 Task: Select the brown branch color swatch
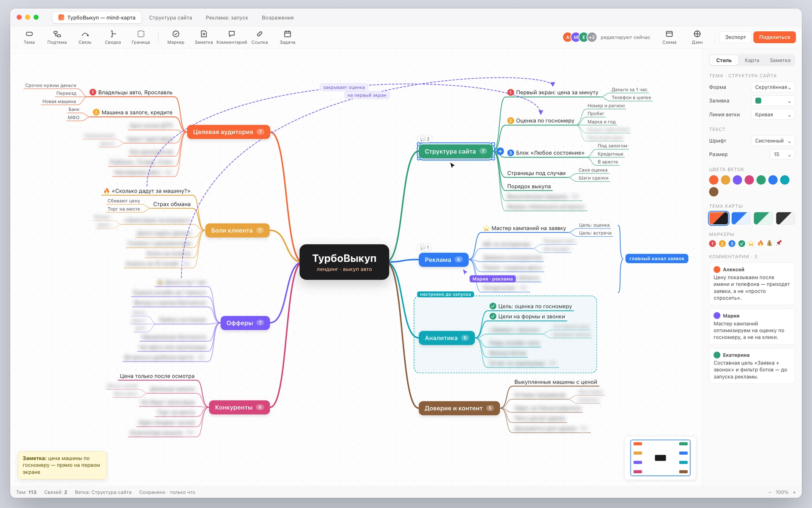tap(714, 192)
